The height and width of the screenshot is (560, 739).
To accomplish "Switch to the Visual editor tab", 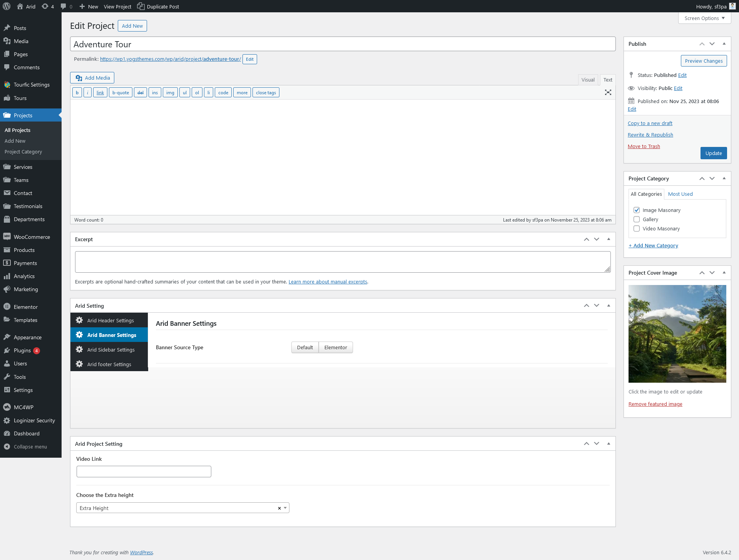I will pos(588,80).
